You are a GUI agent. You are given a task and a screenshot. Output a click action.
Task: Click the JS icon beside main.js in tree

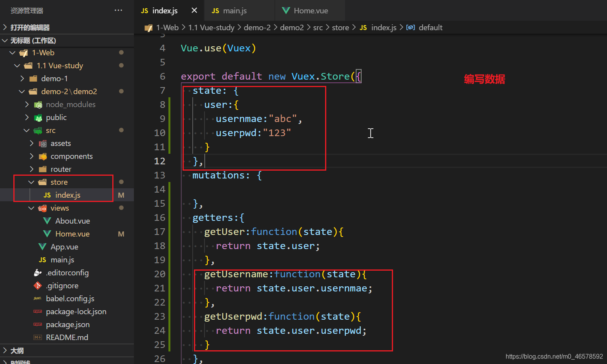pyautogui.click(x=42, y=260)
